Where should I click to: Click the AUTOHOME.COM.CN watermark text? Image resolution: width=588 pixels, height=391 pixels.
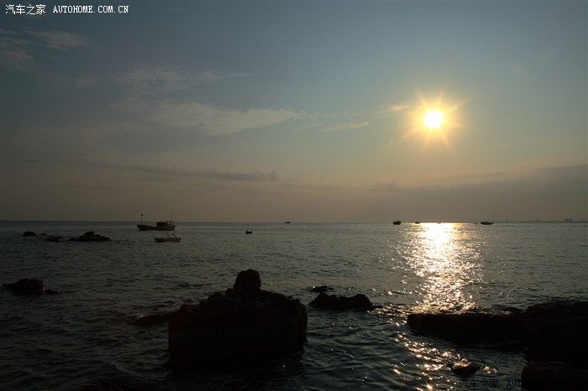(91, 9)
